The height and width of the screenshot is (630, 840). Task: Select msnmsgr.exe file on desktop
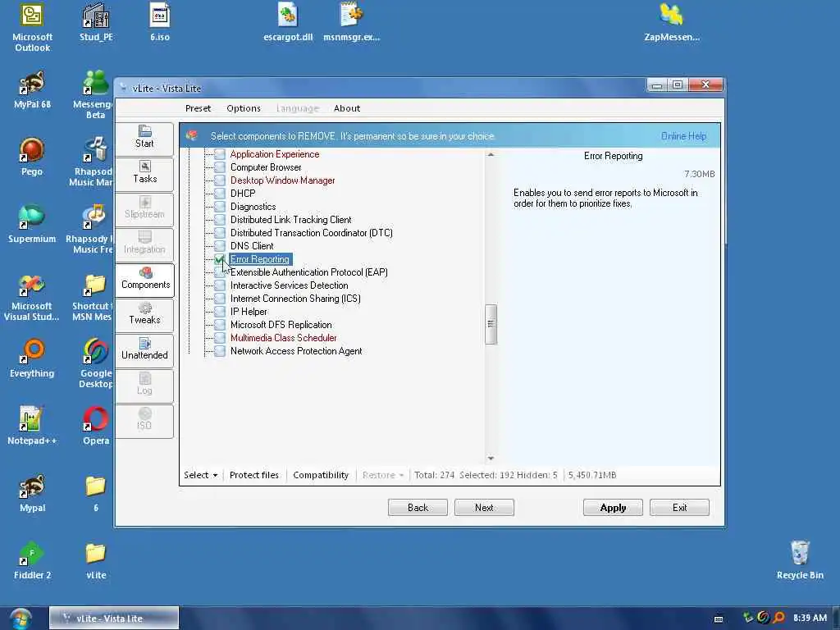351,22
